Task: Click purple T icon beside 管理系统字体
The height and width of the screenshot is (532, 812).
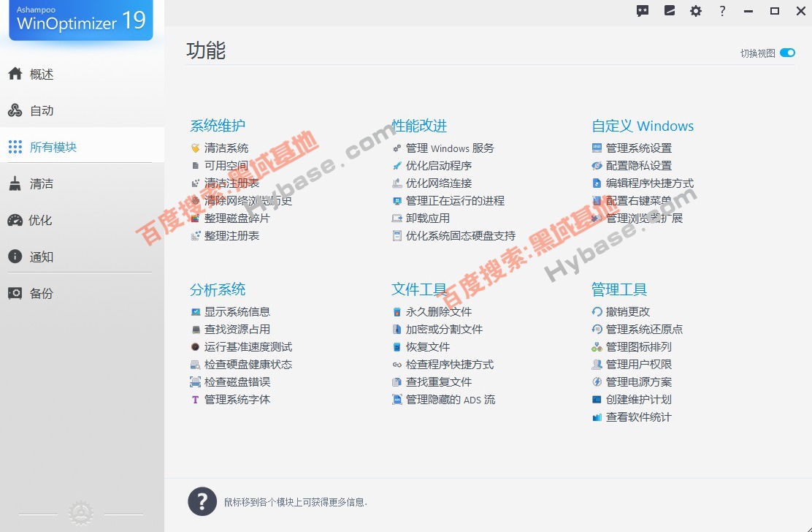Action: click(195, 400)
